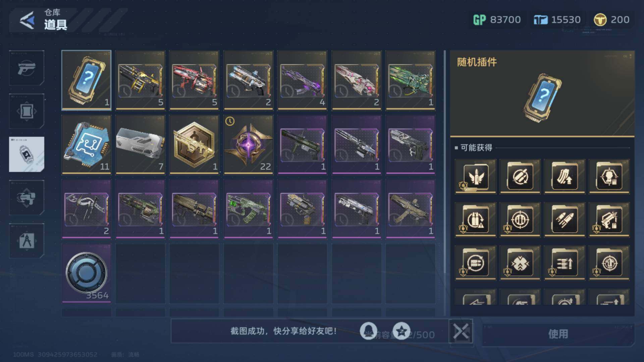Open the weapons category in sidebar
Screen dimensions: 644x362
click(26, 68)
